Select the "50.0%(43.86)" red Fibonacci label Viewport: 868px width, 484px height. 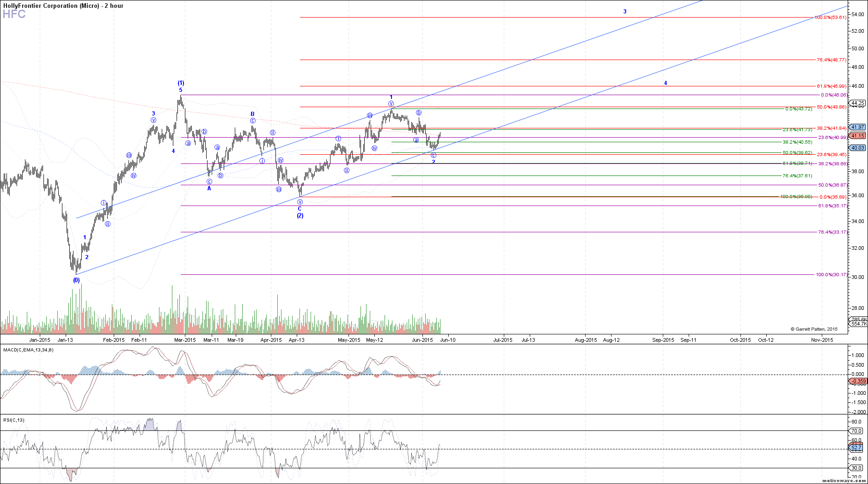831,107
